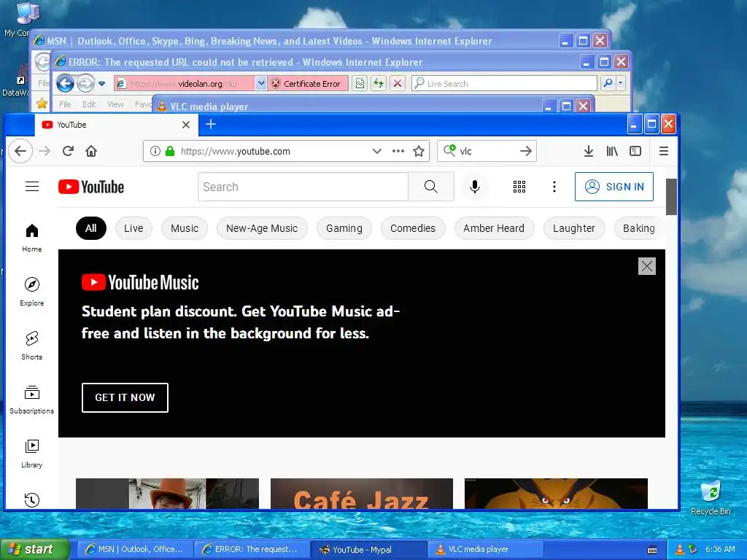The height and width of the screenshot is (560, 747).
Task: Open Home in YouTube sidebar
Action: (x=32, y=238)
